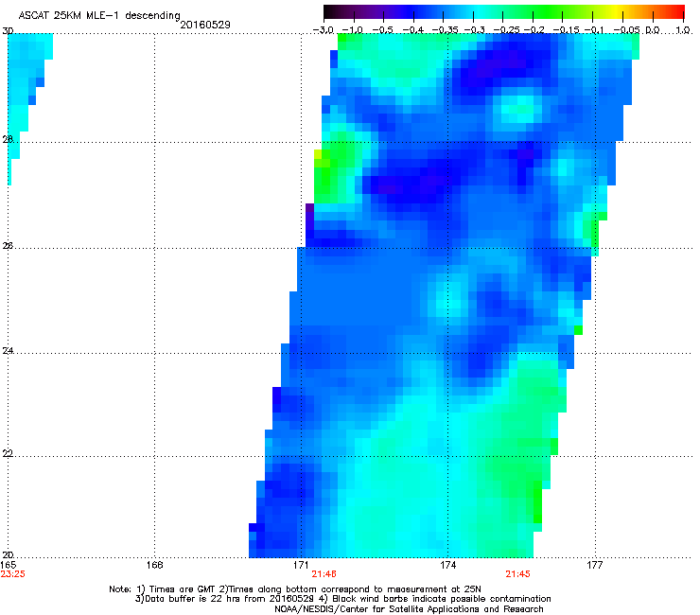Click the longitude label "177"
Viewport: 700px width, 615px height.
click(x=595, y=565)
